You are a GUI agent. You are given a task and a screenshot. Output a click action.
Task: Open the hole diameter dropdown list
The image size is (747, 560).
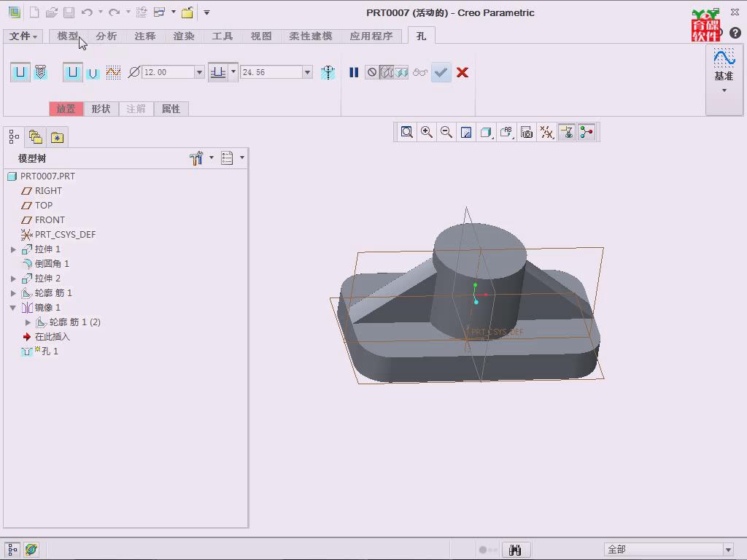(x=200, y=72)
